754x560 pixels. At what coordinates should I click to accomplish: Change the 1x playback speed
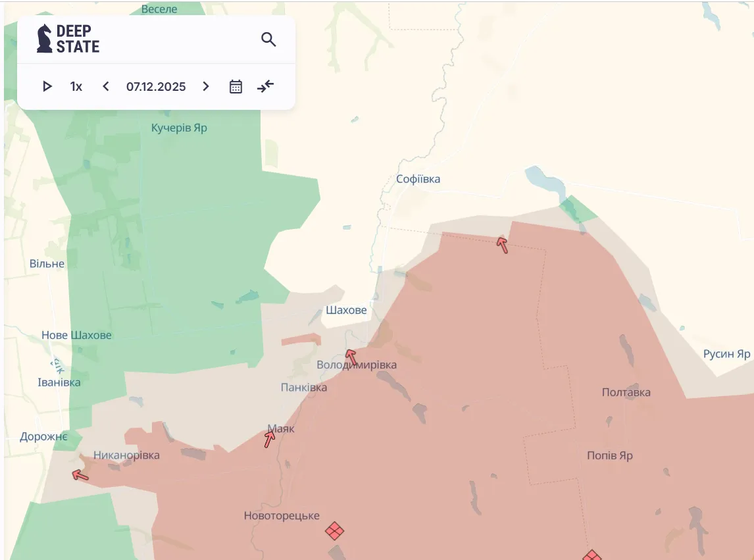coord(76,87)
